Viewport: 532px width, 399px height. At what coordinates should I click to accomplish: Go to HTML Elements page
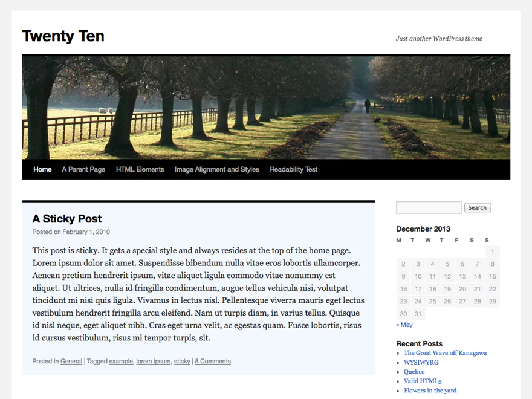tap(140, 169)
